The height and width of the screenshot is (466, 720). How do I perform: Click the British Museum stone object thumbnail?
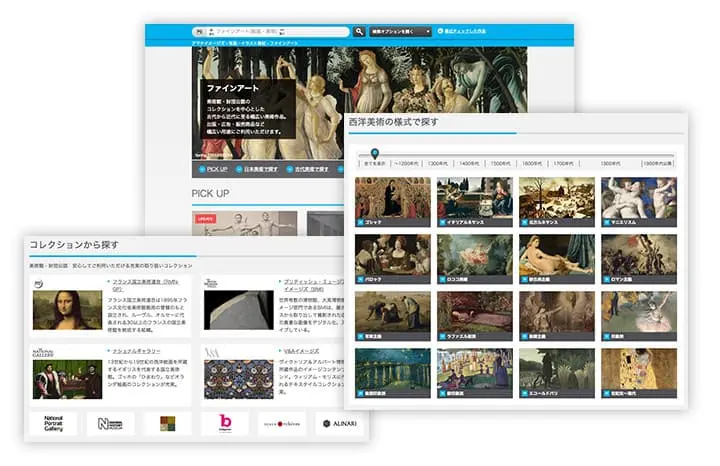coord(239,309)
